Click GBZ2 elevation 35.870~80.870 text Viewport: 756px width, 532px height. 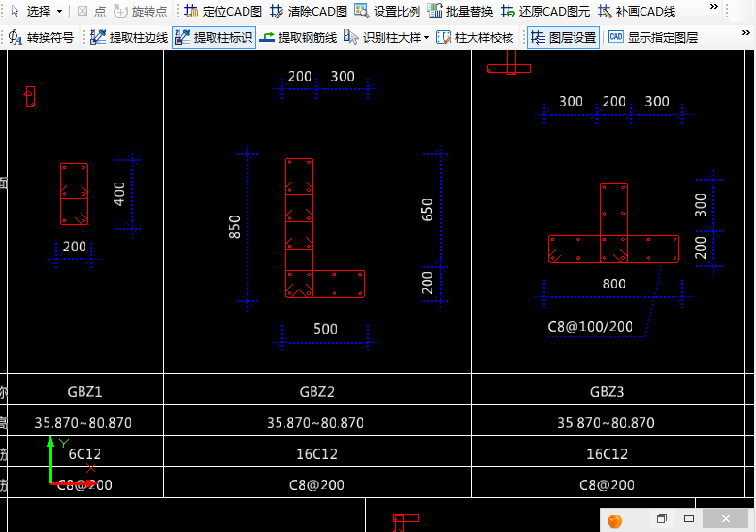[x=315, y=423]
